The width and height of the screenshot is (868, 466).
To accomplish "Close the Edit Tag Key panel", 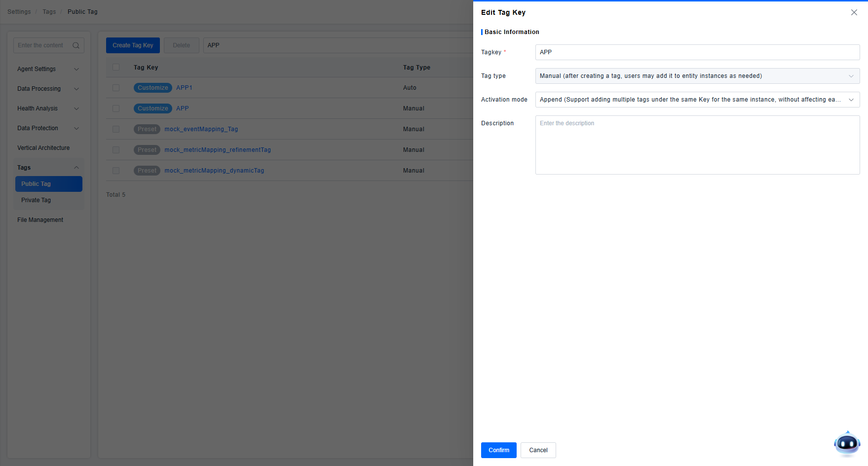I will coord(854,12).
